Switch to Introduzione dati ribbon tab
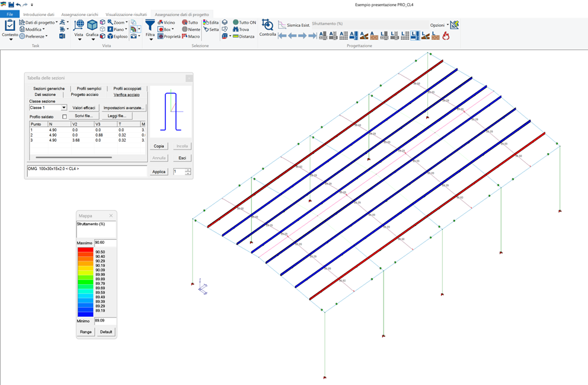588x385 pixels. pos(39,14)
